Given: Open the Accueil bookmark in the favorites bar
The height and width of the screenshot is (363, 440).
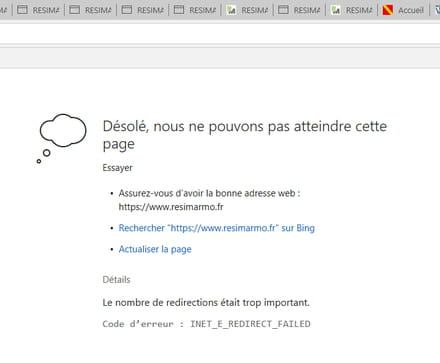Looking at the screenshot, I should coord(403,10).
